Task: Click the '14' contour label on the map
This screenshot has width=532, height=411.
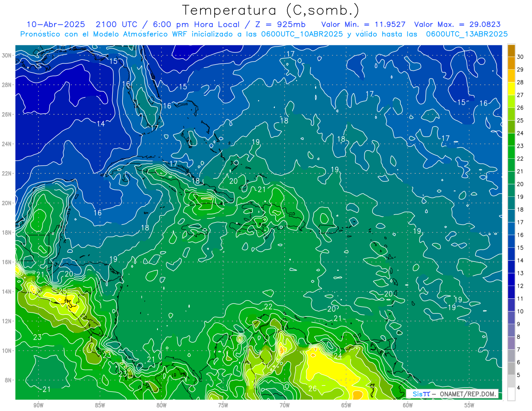Action: pyautogui.click(x=101, y=124)
